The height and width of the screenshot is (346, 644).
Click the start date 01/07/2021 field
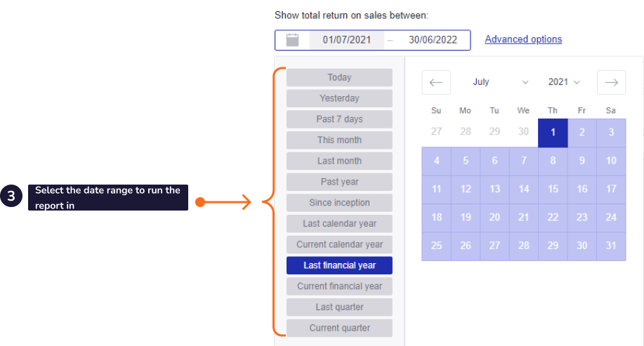346,40
